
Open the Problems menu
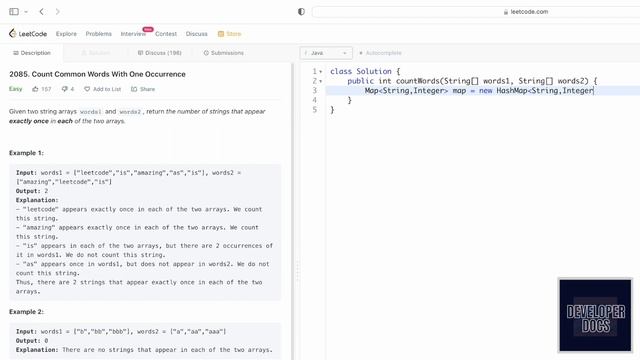98,34
